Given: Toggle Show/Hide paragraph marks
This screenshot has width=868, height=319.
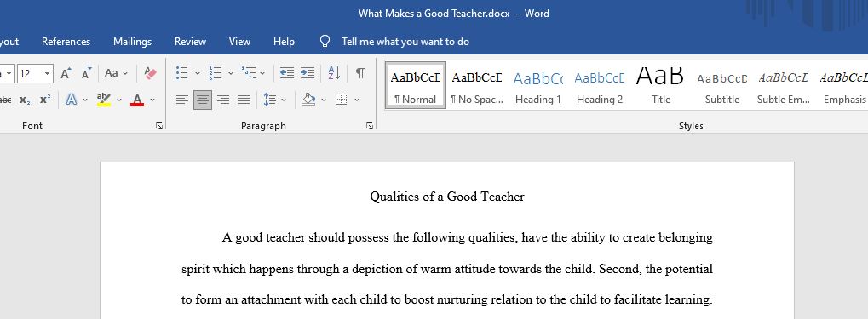Looking at the screenshot, I should [360, 73].
